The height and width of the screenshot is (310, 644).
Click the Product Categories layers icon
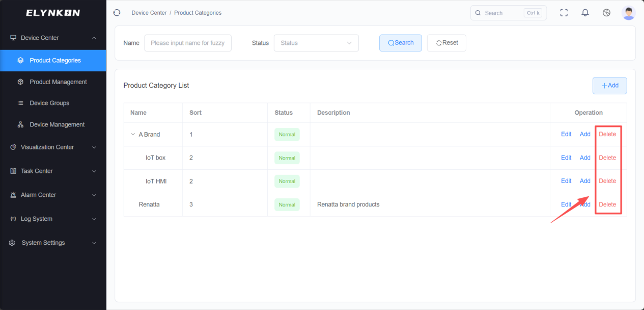(x=20, y=60)
